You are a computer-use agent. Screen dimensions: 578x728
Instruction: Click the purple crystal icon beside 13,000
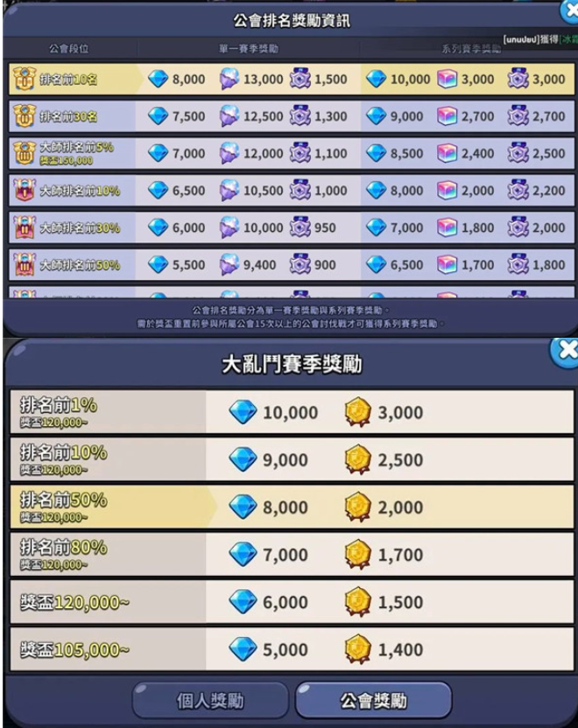[229, 79]
